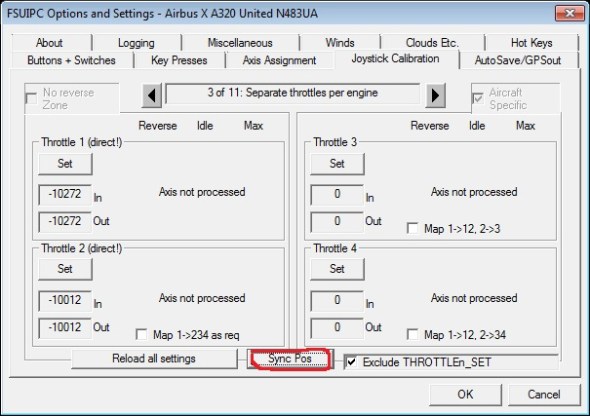This screenshot has height=416, width=590.
Task: Confirm with the OK button
Action: pyautogui.click(x=465, y=394)
